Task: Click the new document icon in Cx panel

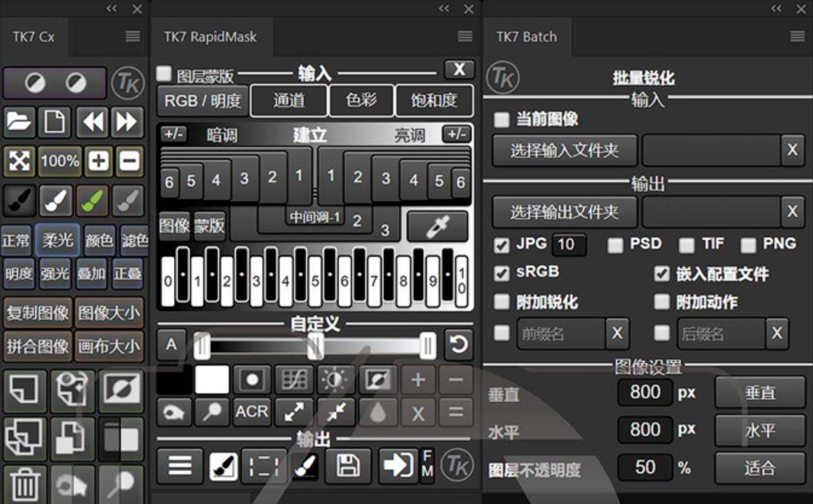Action: pos(55,123)
